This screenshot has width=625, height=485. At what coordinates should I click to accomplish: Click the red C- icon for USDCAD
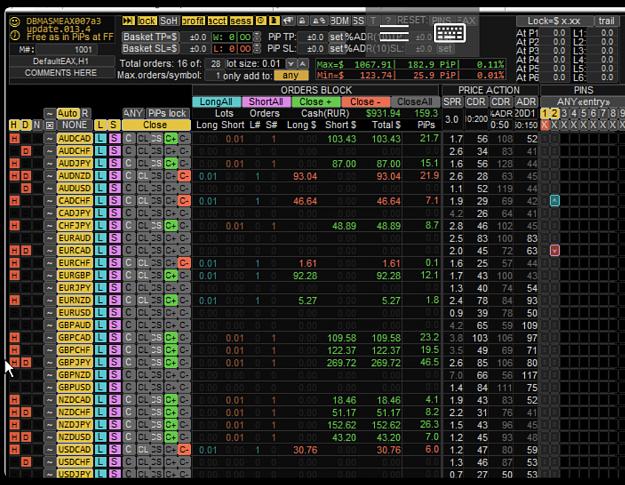click(184, 450)
